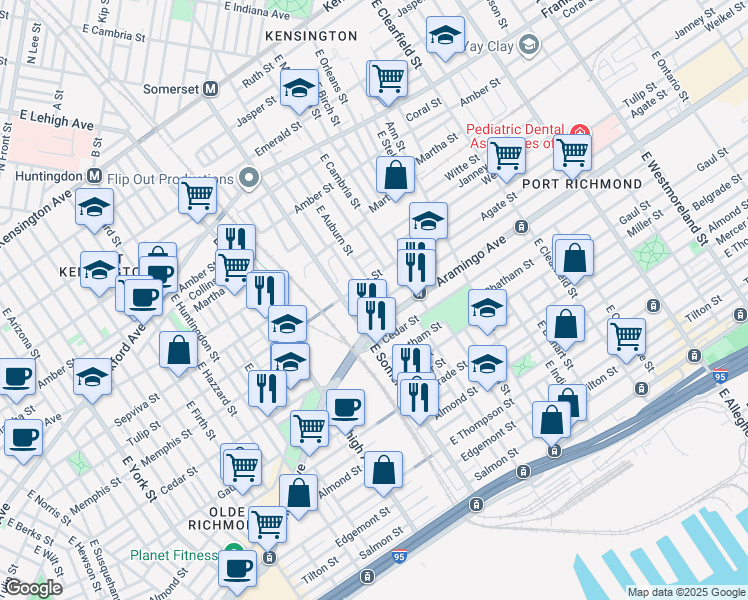The height and width of the screenshot is (600, 748).
Task: Open the coffee cup marker below Planet Fitness
Action: tap(238, 567)
